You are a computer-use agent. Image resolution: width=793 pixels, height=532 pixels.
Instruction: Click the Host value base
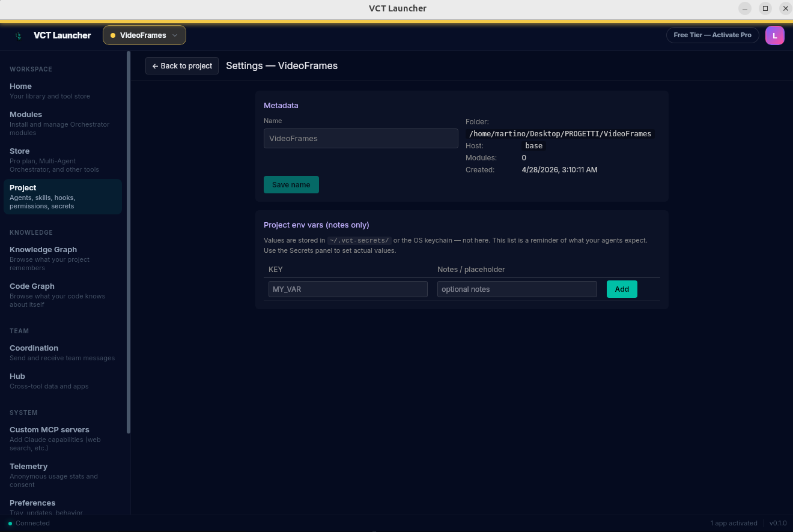click(x=533, y=146)
